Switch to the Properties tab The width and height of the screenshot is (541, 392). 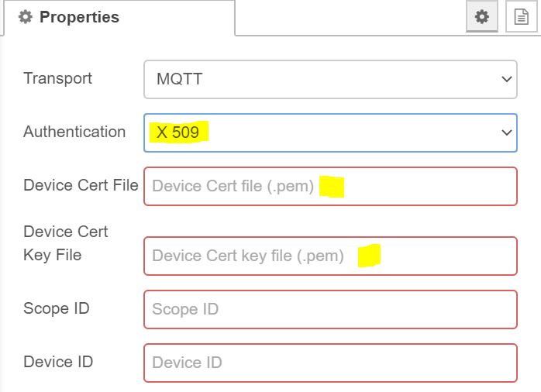tap(78, 17)
